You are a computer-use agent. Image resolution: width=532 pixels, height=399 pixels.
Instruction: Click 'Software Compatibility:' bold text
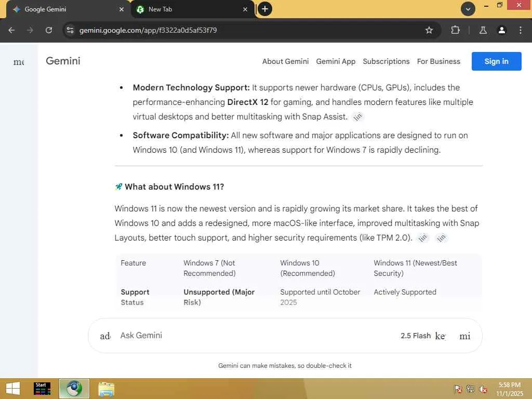pos(180,136)
